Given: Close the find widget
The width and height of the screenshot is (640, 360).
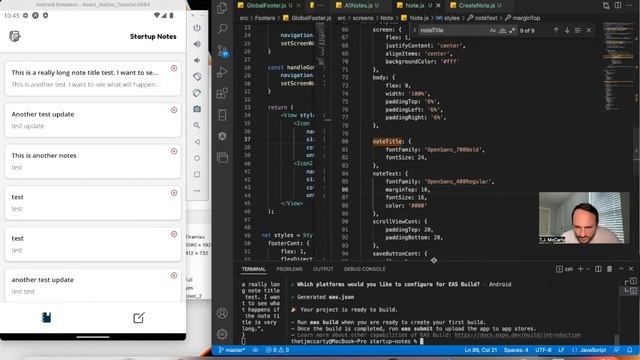Looking at the screenshot, I should point(589,30).
